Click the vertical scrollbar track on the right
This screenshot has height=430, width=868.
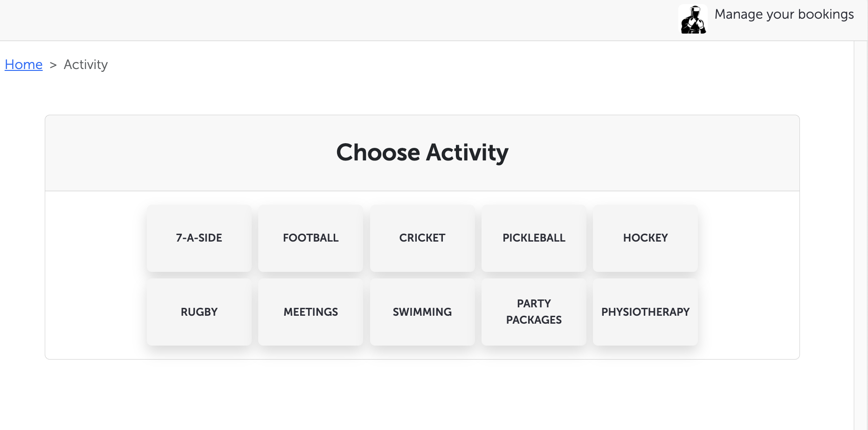point(861,233)
